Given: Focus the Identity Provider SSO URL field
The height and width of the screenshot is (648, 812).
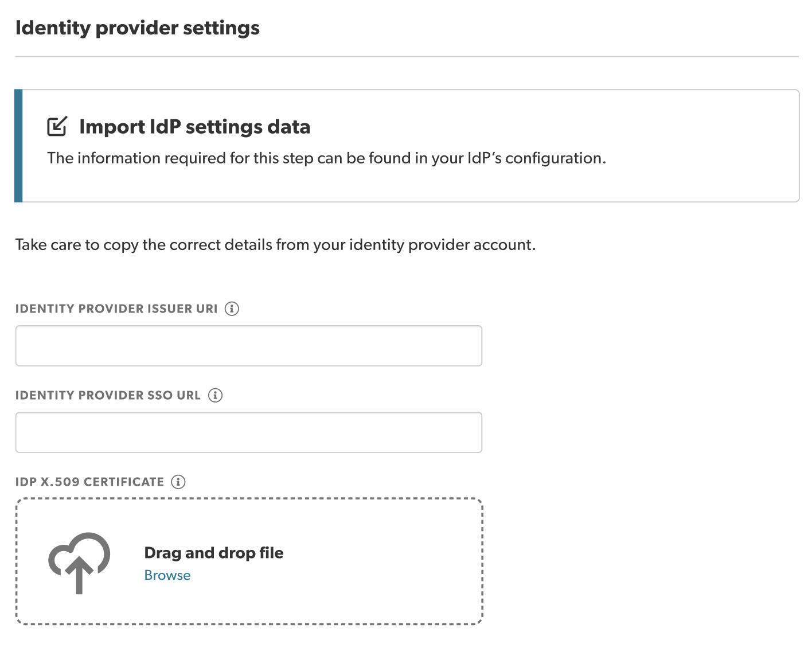Looking at the screenshot, I should click(248, 432).
